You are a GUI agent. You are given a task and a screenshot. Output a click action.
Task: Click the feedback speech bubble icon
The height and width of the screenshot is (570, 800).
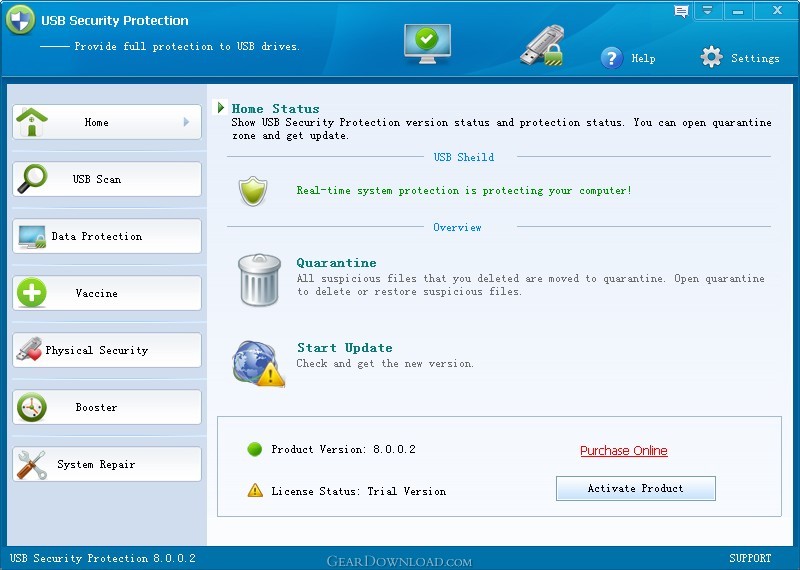681,11
